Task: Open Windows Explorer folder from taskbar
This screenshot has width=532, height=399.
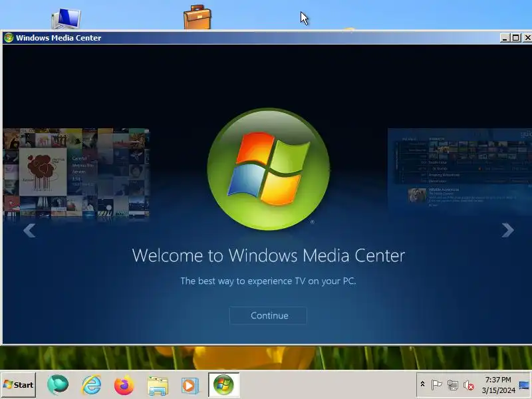Action: (x=158, y=386)
